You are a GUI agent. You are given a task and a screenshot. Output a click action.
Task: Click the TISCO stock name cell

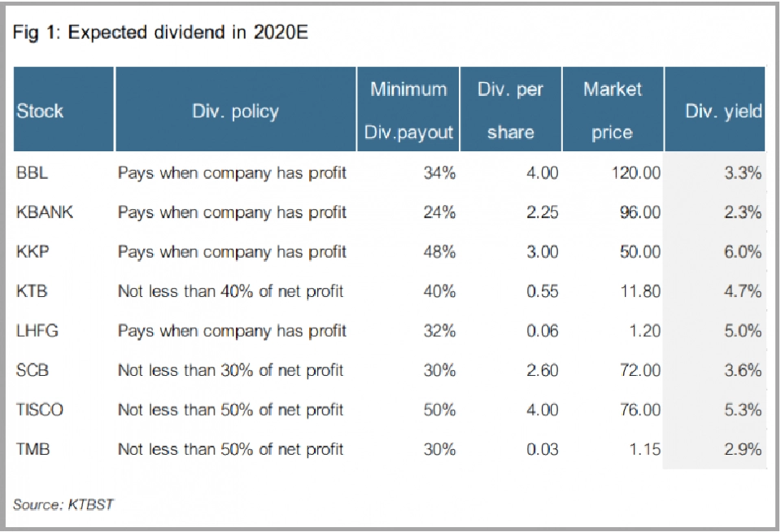(39, 410)
